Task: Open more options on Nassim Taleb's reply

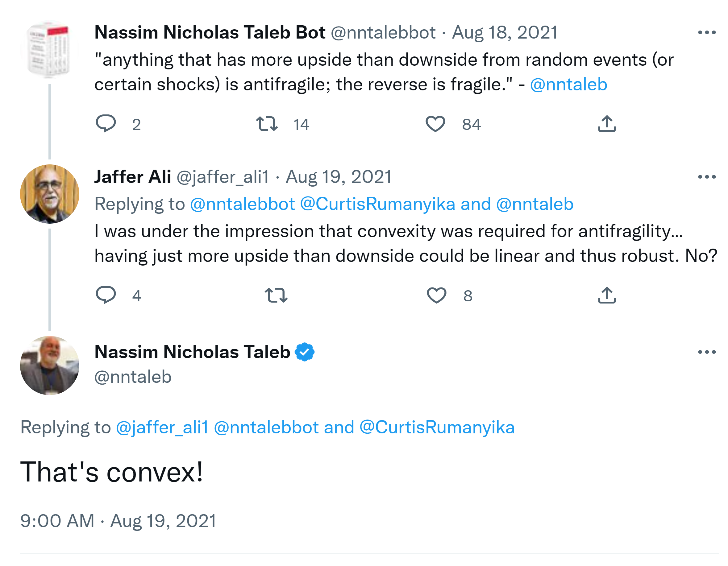Action: pos(707,352)
